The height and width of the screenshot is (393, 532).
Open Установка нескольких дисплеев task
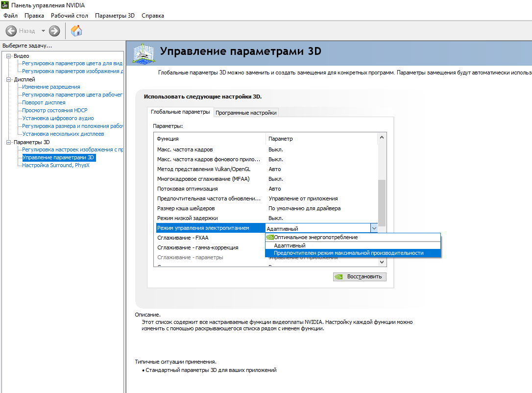[x=63, y=134]
